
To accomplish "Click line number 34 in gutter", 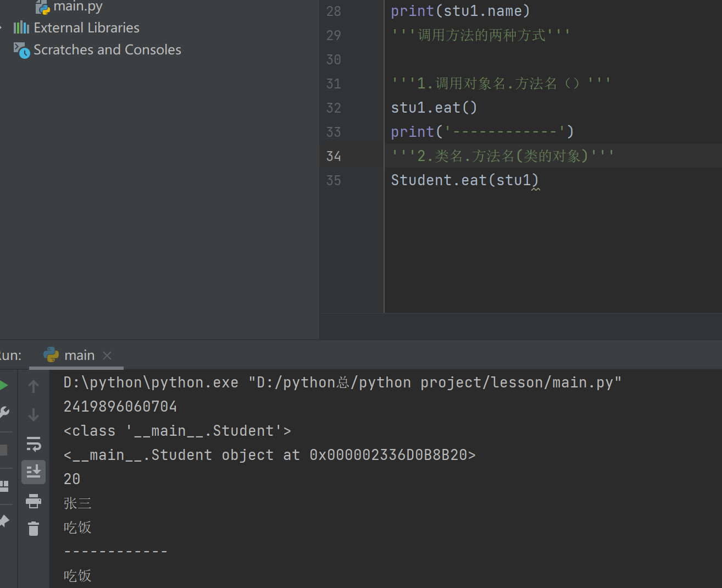I will [x=334, y=156].
